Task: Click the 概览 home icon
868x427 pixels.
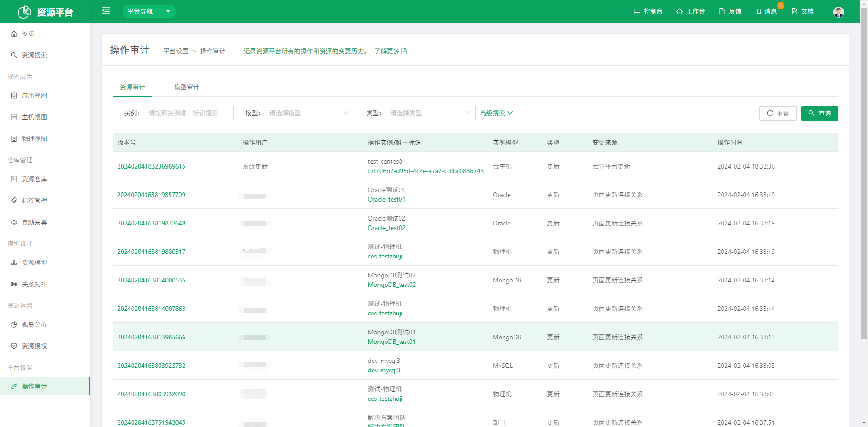Action: 14,33
